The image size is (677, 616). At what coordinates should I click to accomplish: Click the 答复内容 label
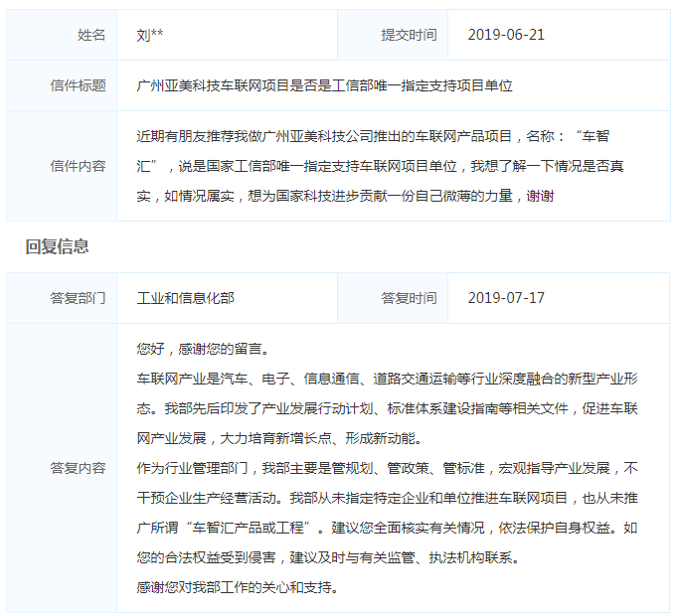pyautogui.click(x=79, y=468)
